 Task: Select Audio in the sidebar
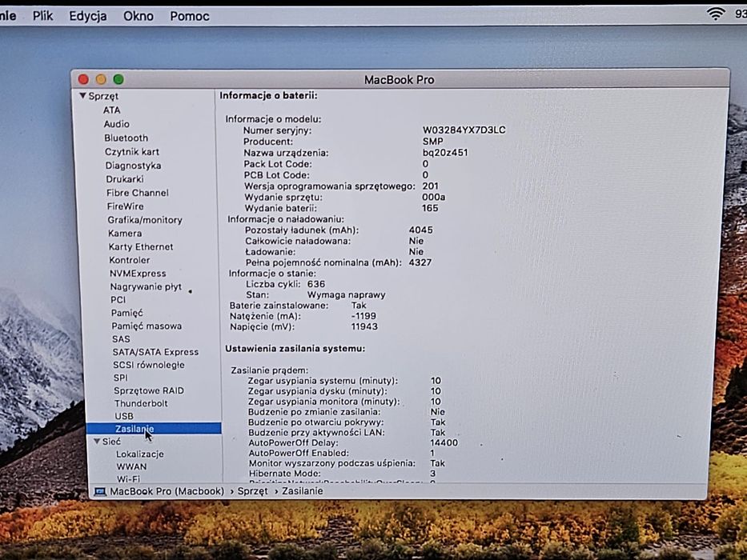coord(117,124)
